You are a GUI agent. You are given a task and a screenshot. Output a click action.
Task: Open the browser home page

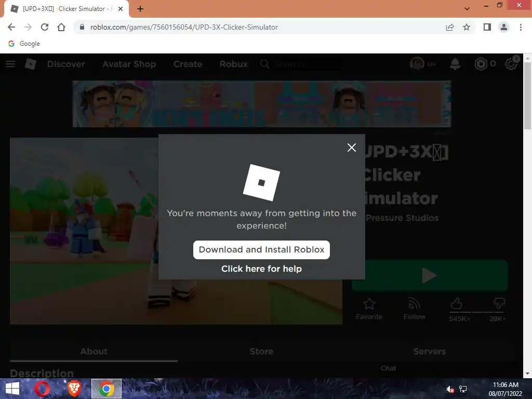point(61,27)
